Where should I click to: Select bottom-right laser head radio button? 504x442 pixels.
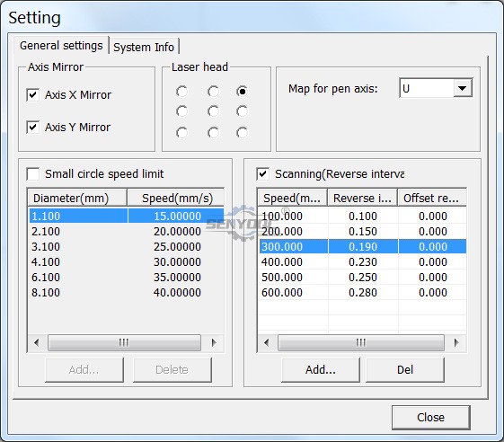242,132
